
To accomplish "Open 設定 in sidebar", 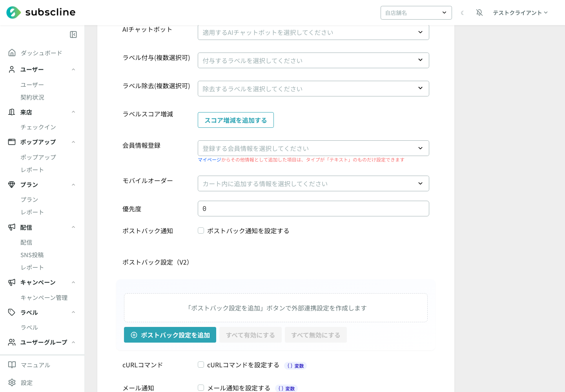I will 27,383.
